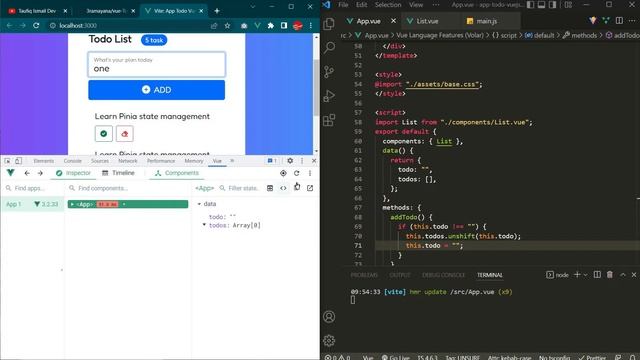Viewport: 640px width, 360px height.
Task: Maximize the terminal panel size
Action: pos(623,275)
